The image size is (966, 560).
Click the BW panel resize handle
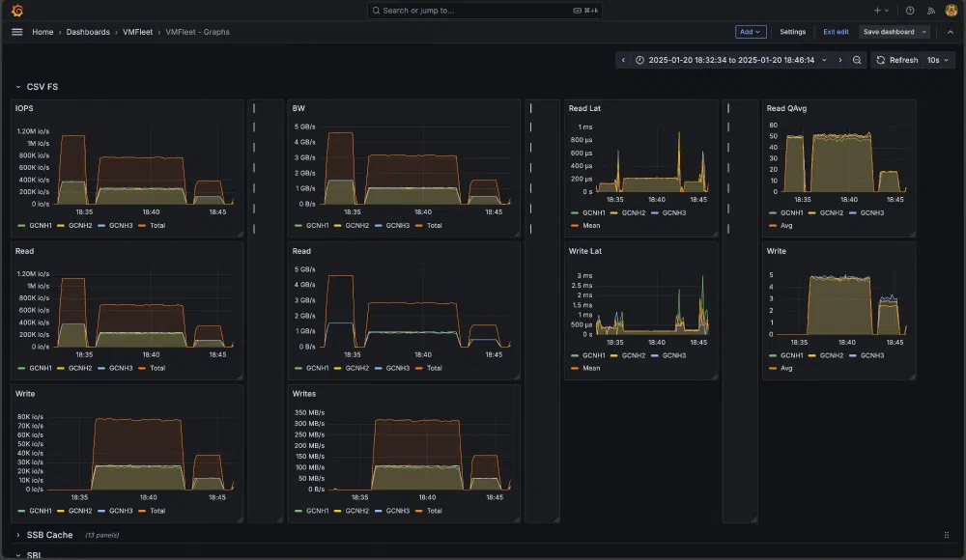[517, 234]
